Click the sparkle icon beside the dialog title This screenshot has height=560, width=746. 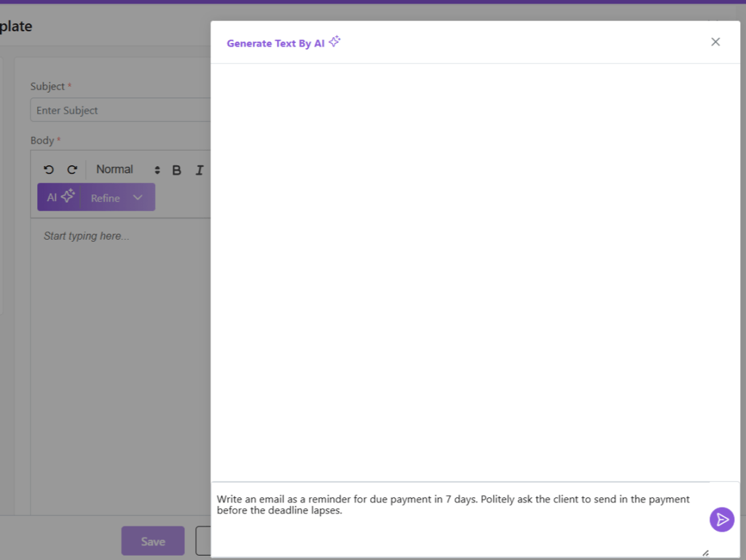coord(334,42)
